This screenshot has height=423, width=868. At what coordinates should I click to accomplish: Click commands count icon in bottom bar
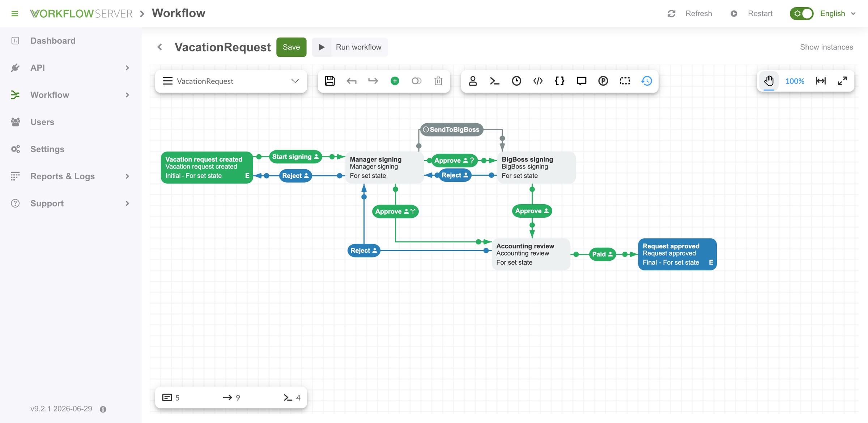288,398
